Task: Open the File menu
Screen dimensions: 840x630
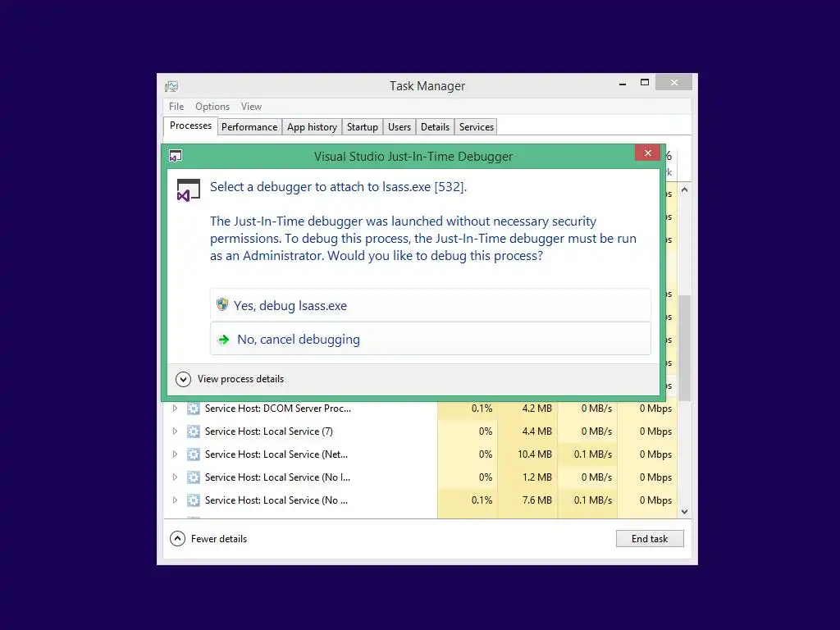Action: pos(176,107)
